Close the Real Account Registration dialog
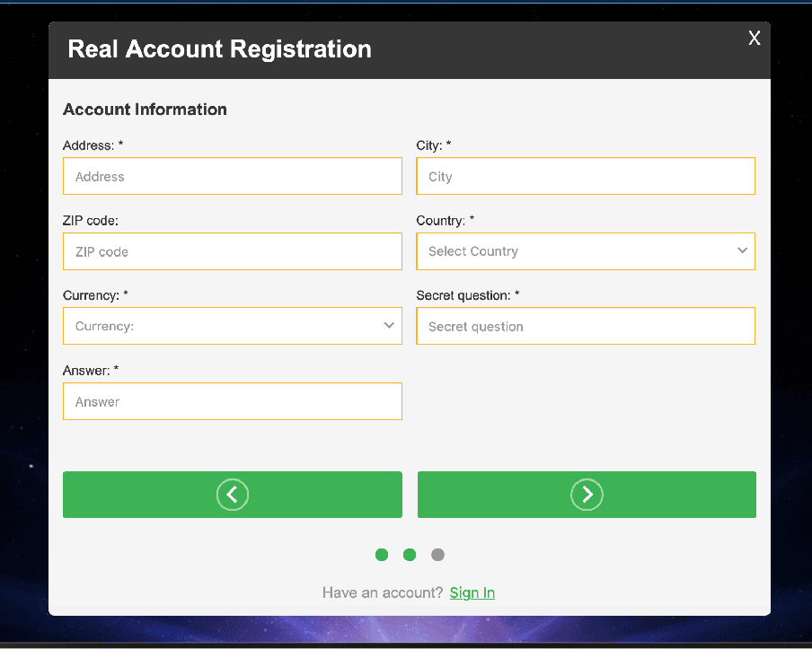The height and width of the screenshot is (649, 812). 754,38
